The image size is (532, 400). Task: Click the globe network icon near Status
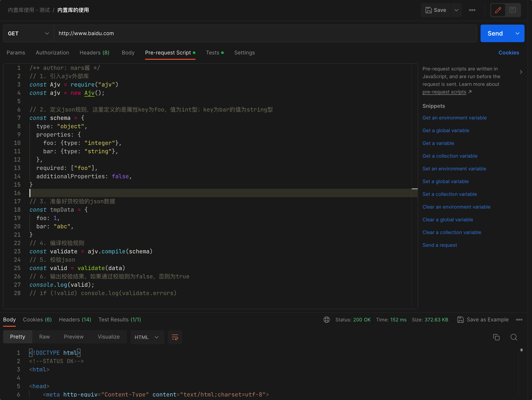click(x=326, y=319)
